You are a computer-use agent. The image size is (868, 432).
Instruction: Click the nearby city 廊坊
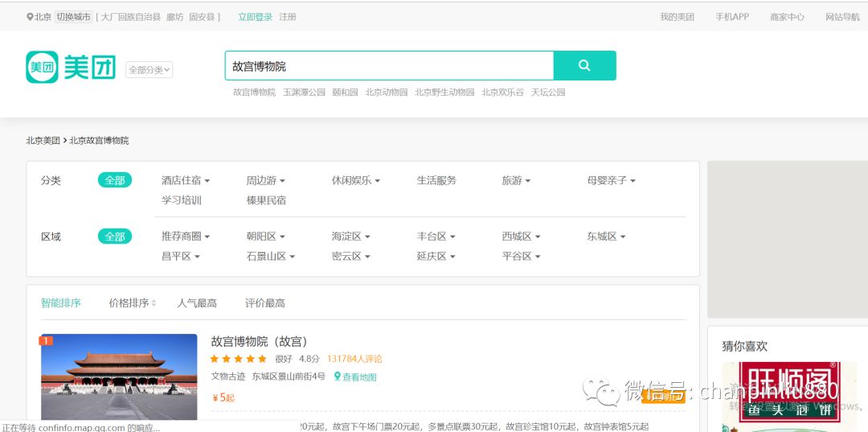175,17
